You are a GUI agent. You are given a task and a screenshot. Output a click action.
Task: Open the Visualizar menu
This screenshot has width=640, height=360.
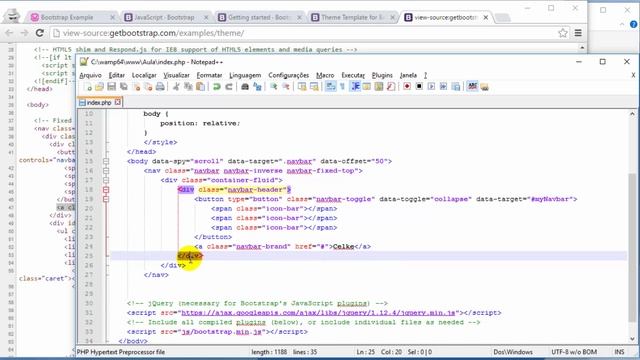point(176,76)
